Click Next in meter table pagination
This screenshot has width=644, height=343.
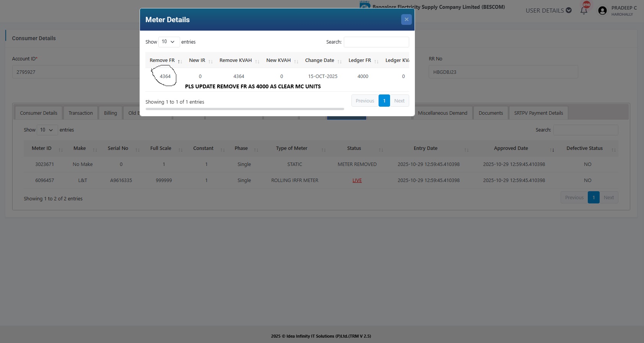(609, 198)
